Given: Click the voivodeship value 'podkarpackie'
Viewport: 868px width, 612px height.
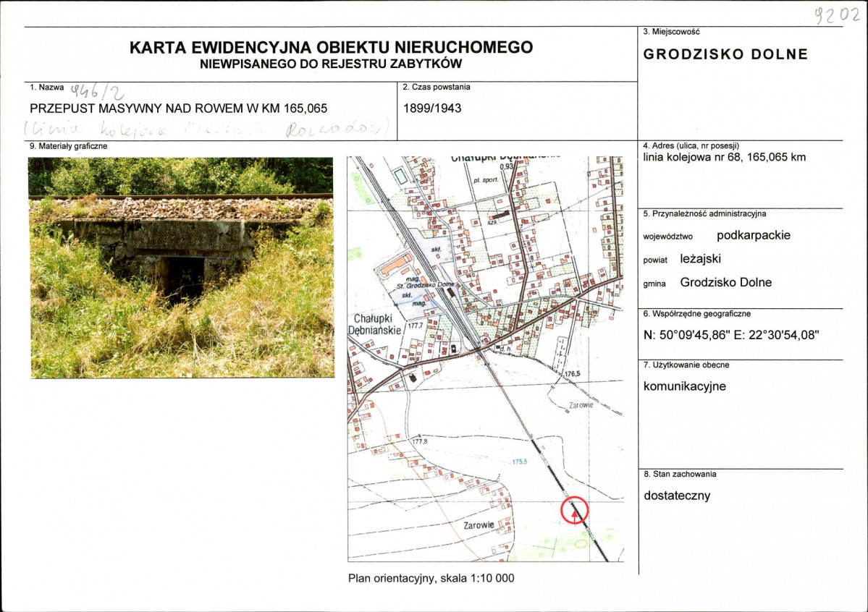Looking at the screenshot, I should [x=754, y=235].
